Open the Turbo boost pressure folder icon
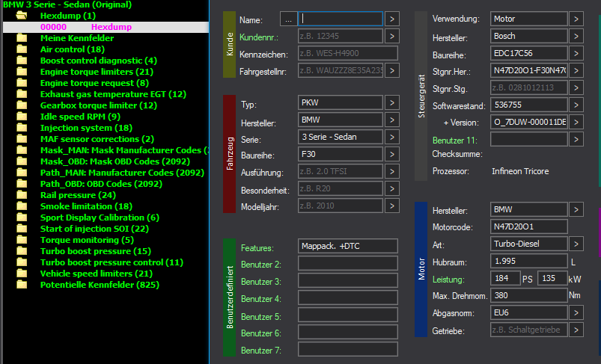 click(x=22, y=251)
